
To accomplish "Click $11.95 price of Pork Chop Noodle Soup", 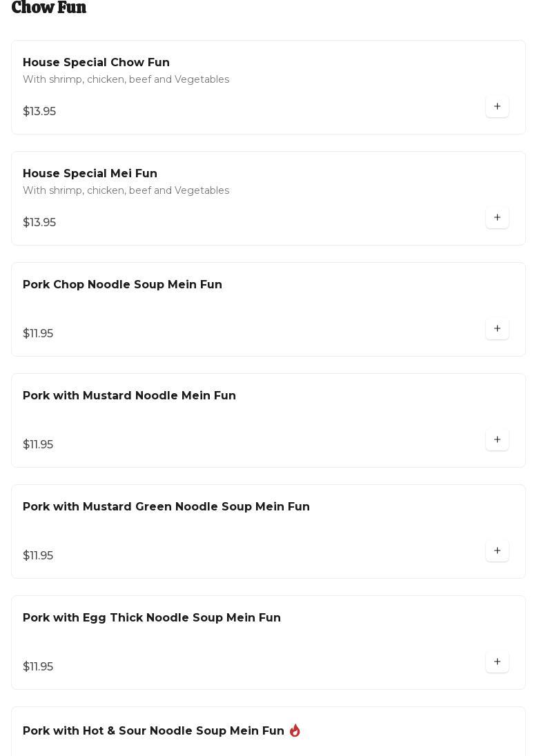I will click(x=38, y=334).
